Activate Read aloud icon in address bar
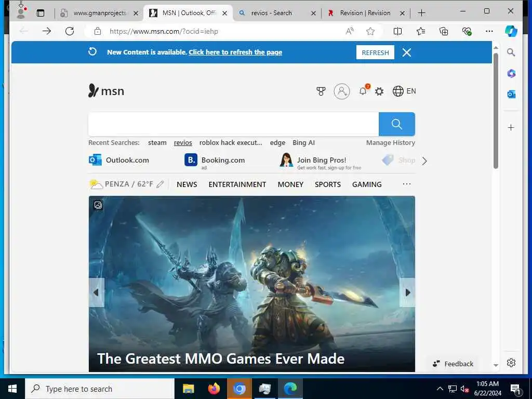Viewport: 532px width, 399px height. (350, 31)
